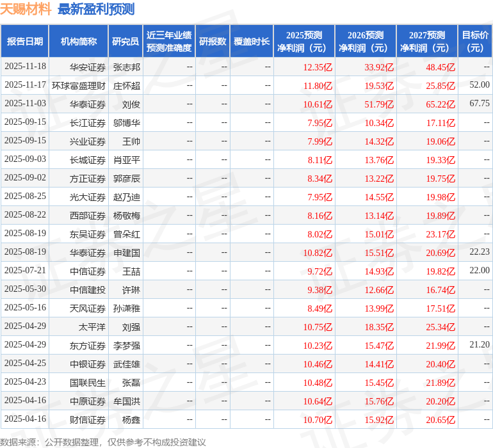This screenshot has height=448, width=493.
Task: Click the 天赐材料 stock name title
Action: click(x=26, y=9)
